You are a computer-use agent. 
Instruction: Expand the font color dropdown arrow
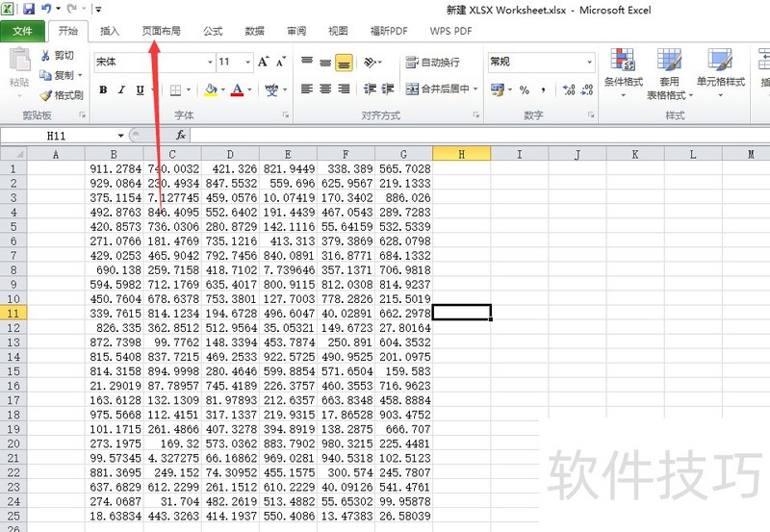(249, 89)
